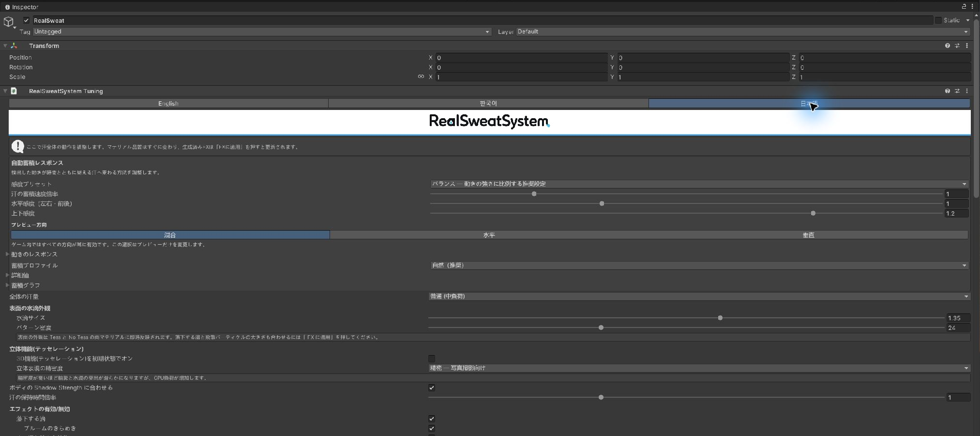The width and height of the screenshot is (980, 436).
Task: Collapse RealSweatSystem Tuning component
Action: coord(5,91)
